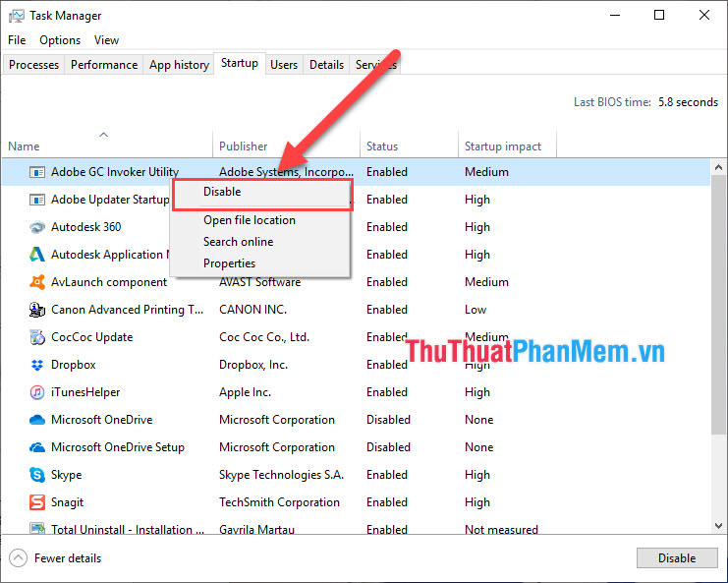The height and width of the screenshot is (583, 728).
Task: Sort by the Publisher column header
Action: pyautogui.click(x=287, y=146)
